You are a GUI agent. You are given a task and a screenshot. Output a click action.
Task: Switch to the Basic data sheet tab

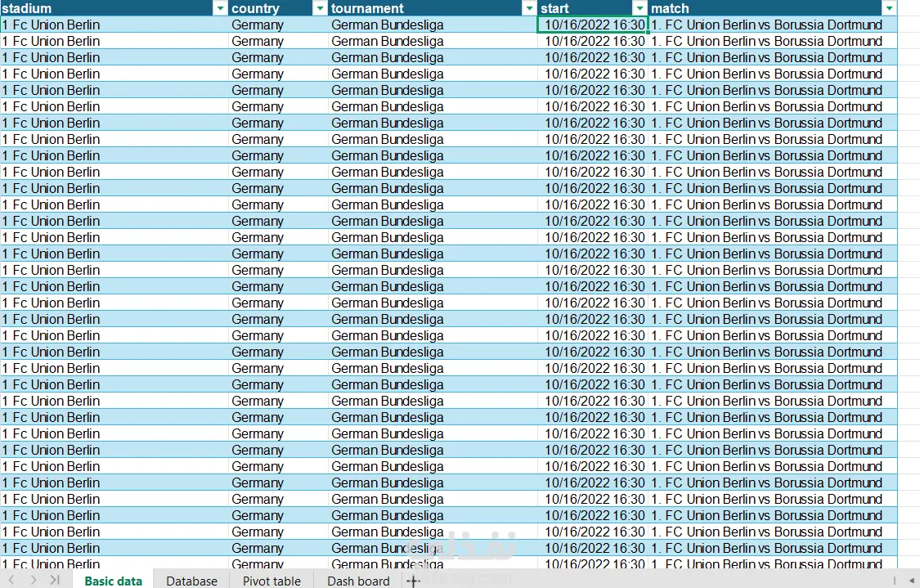click(113, 581)
